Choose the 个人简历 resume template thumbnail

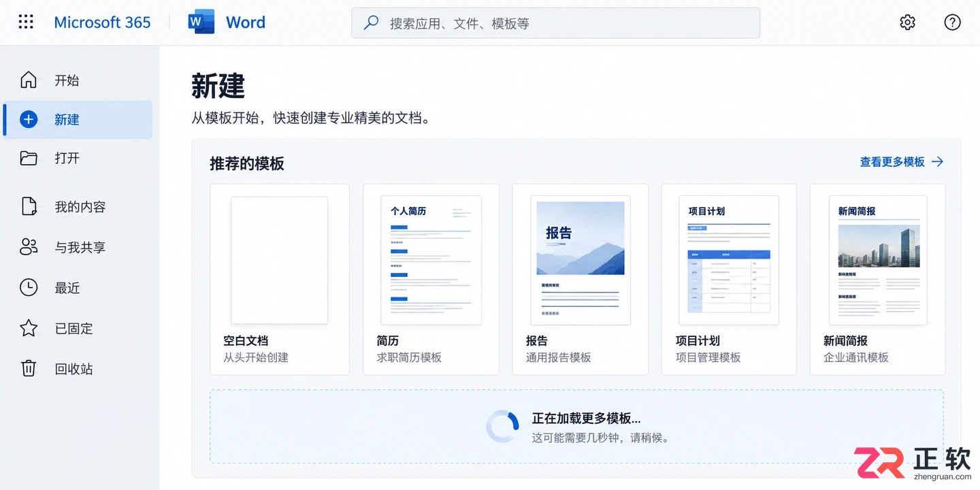(431, 260)
